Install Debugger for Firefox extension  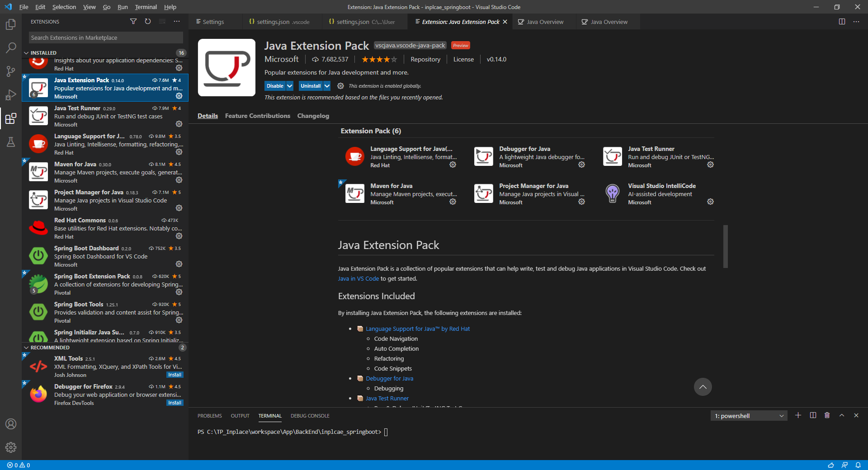point(175,403)
